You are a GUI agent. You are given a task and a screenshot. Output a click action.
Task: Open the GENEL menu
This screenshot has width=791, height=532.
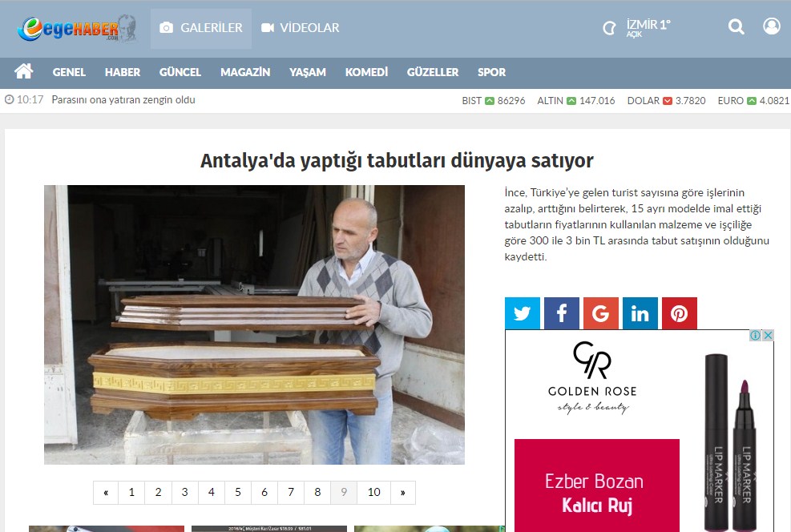point(69,72)
